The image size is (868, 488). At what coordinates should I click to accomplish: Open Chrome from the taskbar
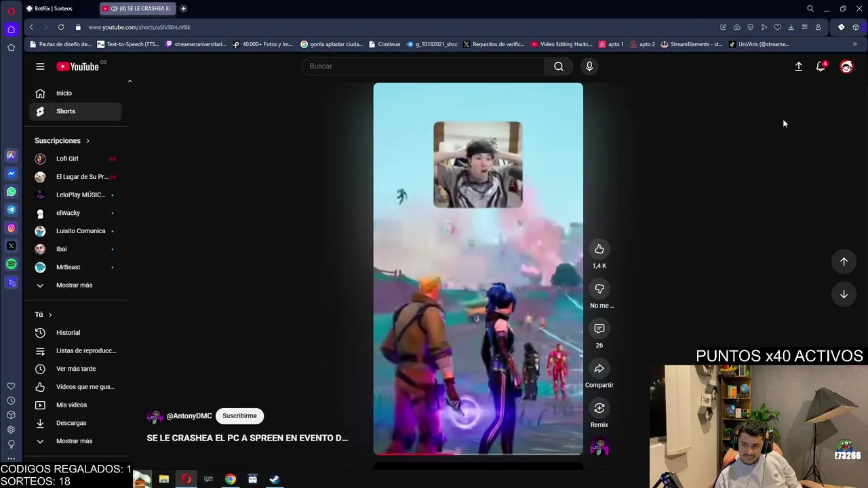[x=231, y=479]
